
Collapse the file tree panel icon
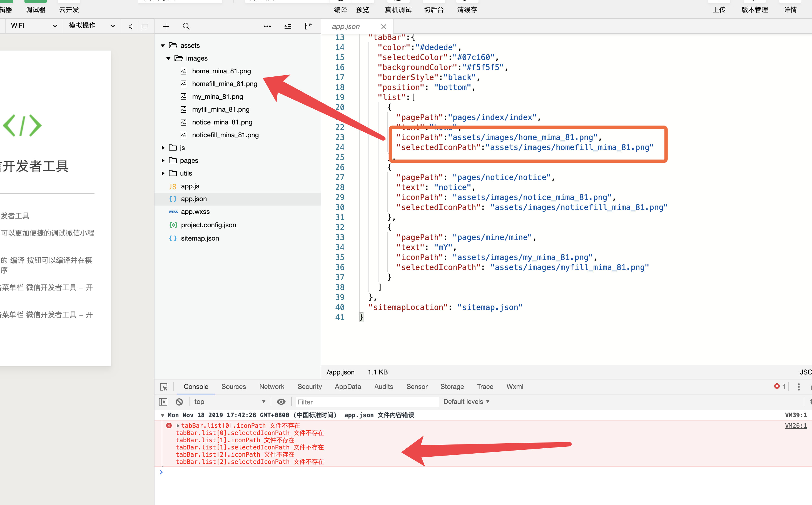coord(308,26)
